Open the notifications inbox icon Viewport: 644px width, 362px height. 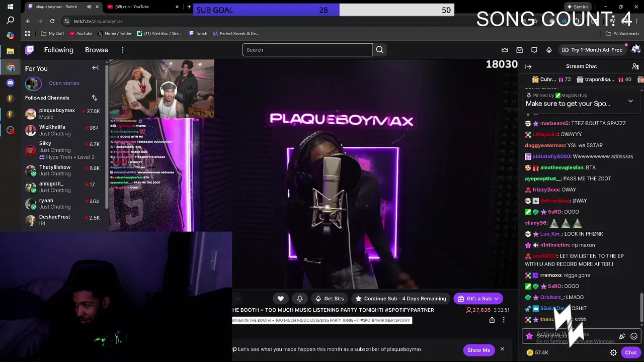tap(520, 50)
